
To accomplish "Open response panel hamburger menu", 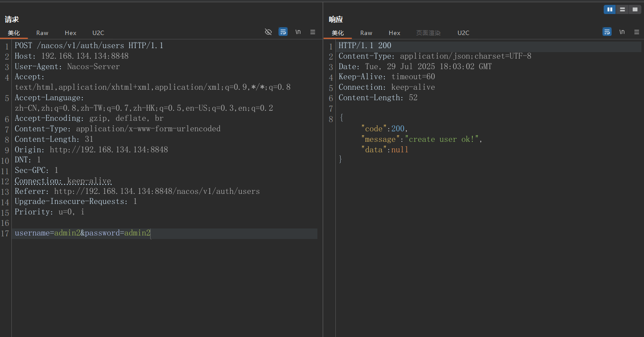I will click(x=637, y=32).
